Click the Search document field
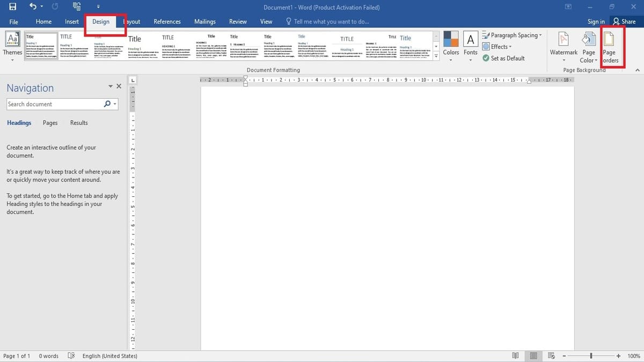The width and height of the screenshot is (644, 362). click(54, 104)
